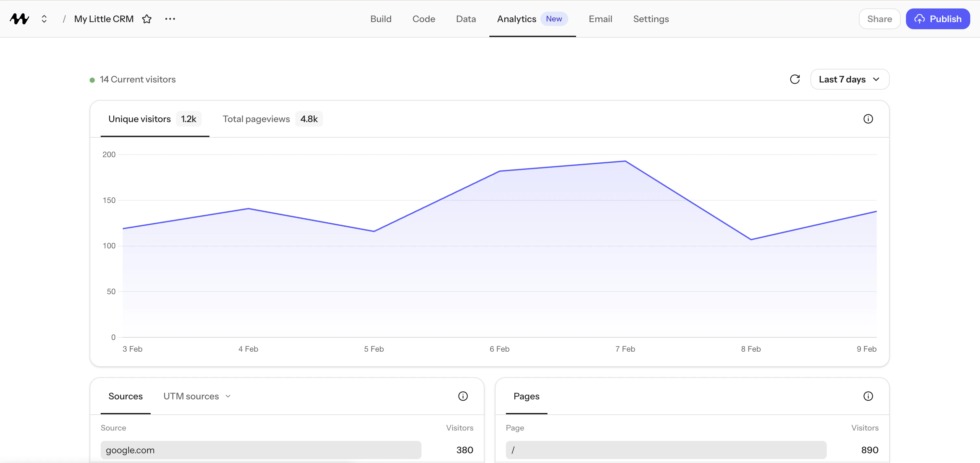Click the google.com source row
Screen dimensions: 980x463
287,450
